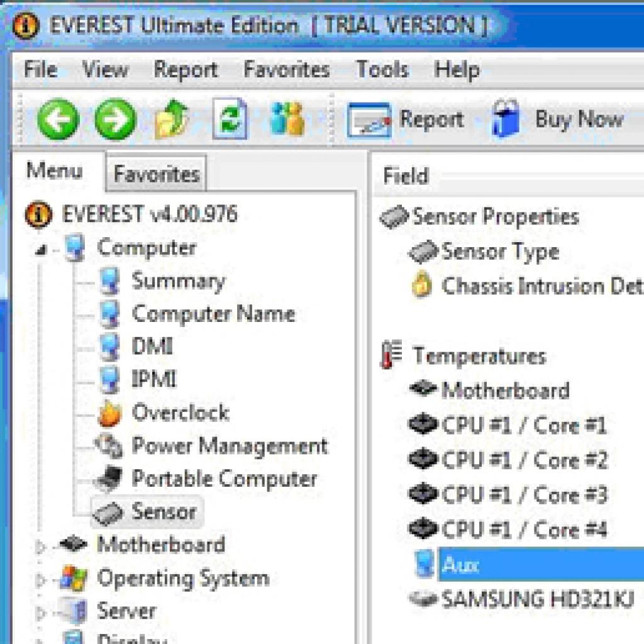644x644 pixels.
Task: Open the Favorites menu in the menu bar
Action: (x=287, y=69)
